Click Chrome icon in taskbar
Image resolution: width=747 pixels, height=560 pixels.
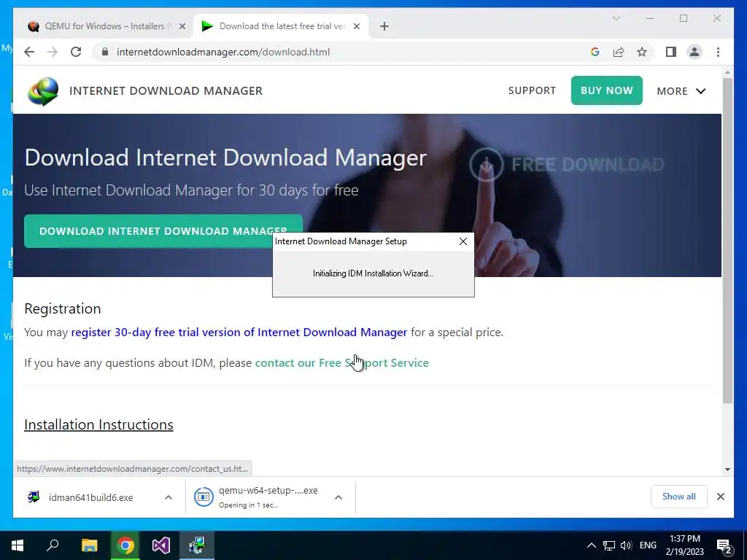point(125,545)
